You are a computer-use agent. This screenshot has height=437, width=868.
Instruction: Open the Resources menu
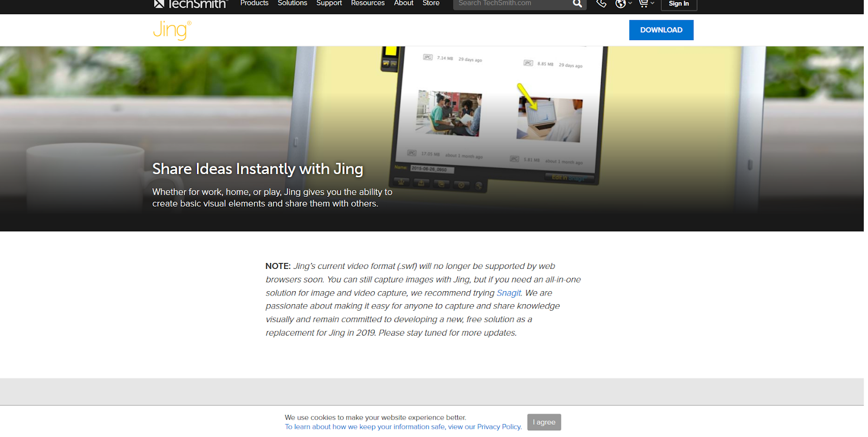tap(368, 3)
